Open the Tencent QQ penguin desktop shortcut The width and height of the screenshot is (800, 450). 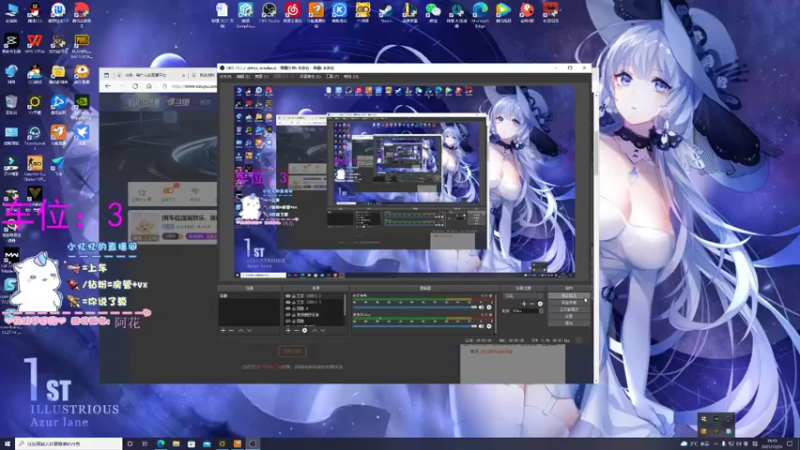35,13
